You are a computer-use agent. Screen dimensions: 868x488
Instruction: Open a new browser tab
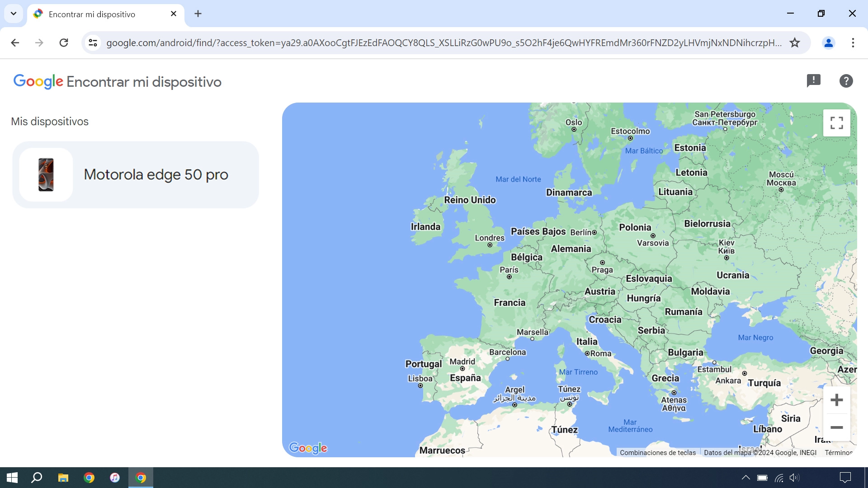click(x=198, y=14)
